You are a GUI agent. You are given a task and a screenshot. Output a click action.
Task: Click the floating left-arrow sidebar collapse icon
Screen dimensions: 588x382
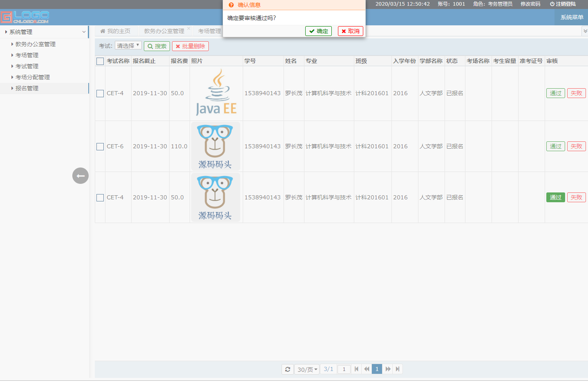pos(80,176)
